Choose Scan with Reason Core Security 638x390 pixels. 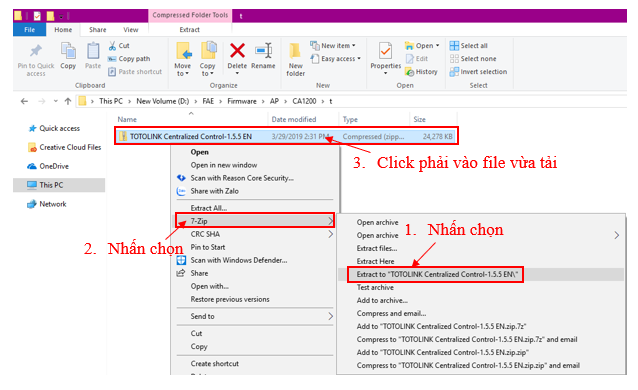(x=242, y=178)
